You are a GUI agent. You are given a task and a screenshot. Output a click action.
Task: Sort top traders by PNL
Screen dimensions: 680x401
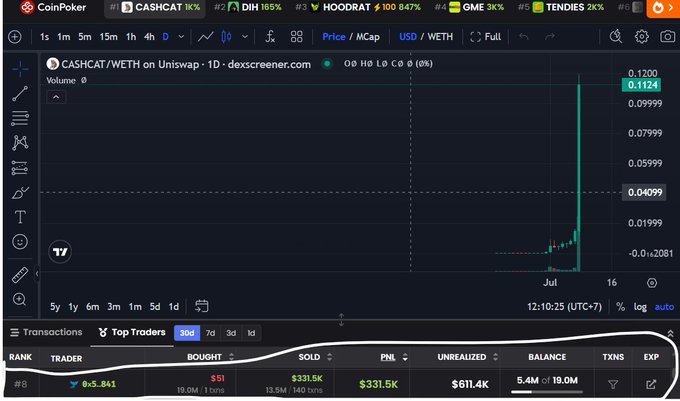394,357
